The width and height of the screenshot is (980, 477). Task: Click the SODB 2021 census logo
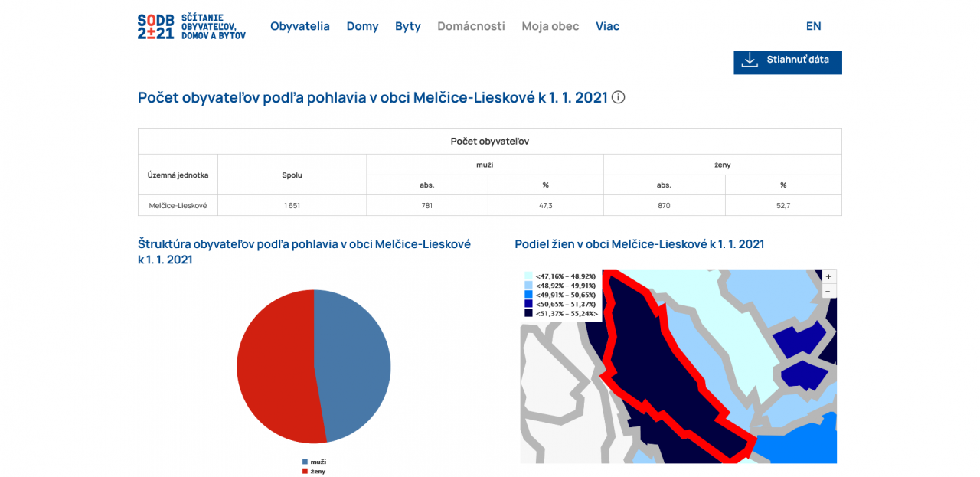tap(191, 26)
